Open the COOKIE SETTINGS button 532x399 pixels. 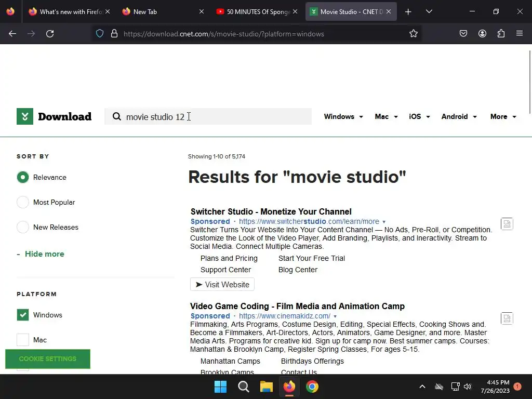click(x=47, y=358)
